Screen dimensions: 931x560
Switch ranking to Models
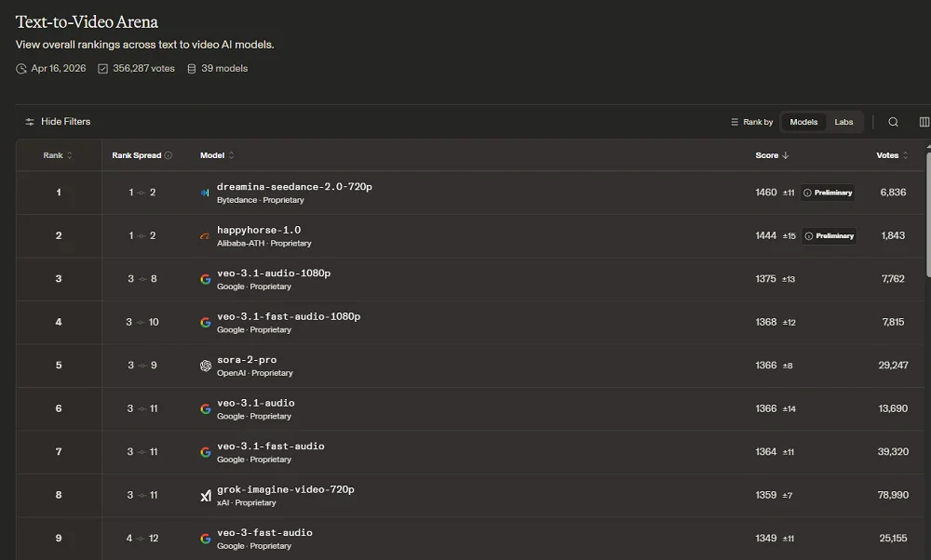[803, 122]
